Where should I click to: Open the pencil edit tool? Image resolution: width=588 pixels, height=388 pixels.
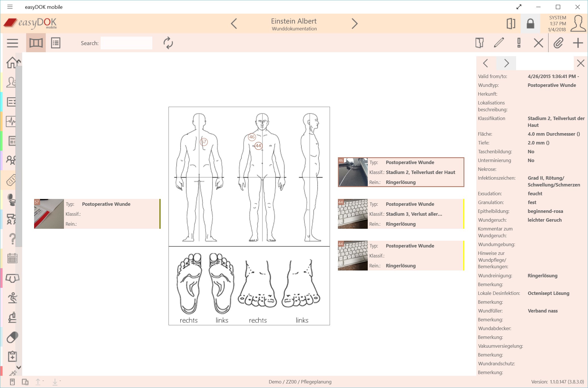coord(499,43)
